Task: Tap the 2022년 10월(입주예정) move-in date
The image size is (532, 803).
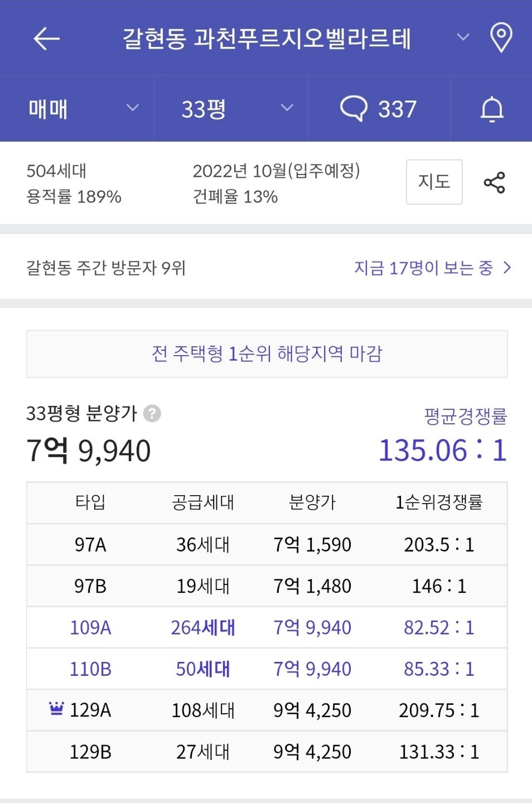Action: [x=277, y=171]
